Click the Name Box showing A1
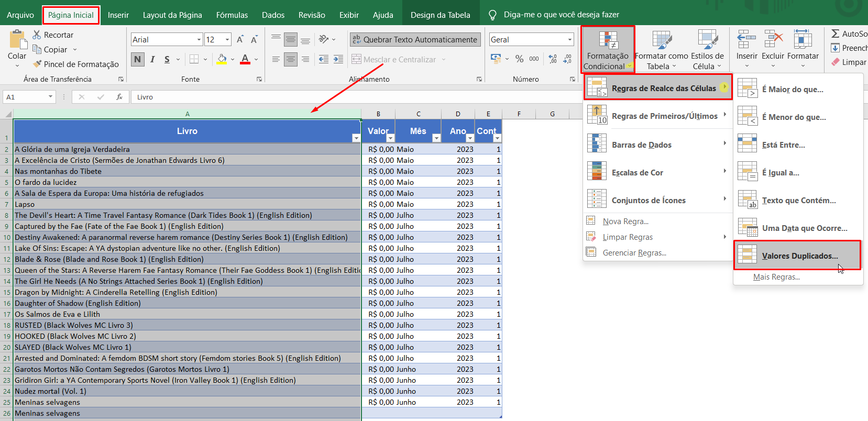Screen dimensions: 868x421 [29, 97]
